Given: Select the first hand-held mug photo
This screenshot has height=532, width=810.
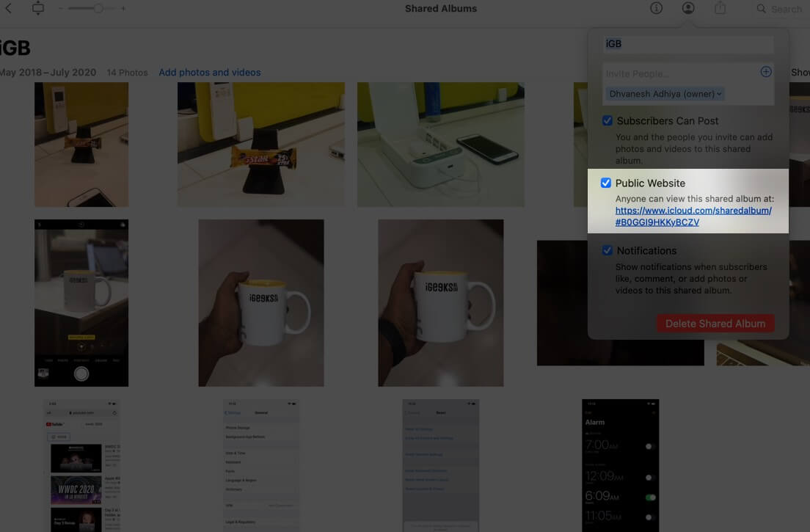Looking at the screenshot, I should (261, 302).
